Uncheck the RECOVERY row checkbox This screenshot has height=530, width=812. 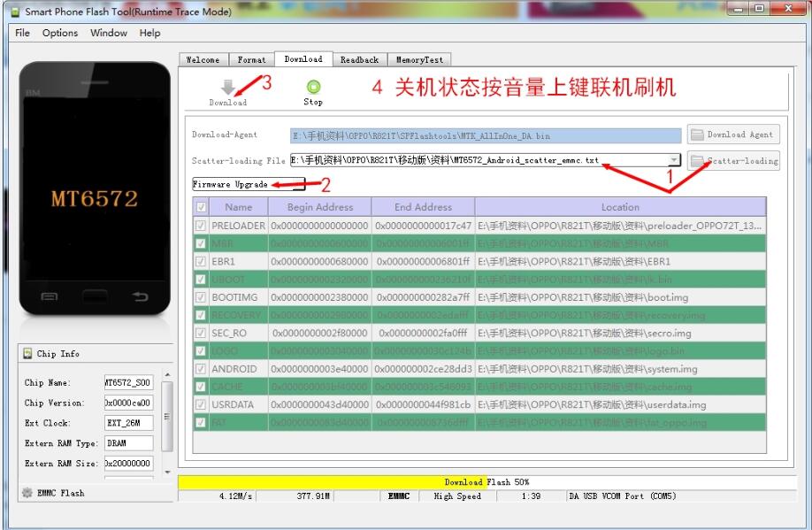click(201, 315)
